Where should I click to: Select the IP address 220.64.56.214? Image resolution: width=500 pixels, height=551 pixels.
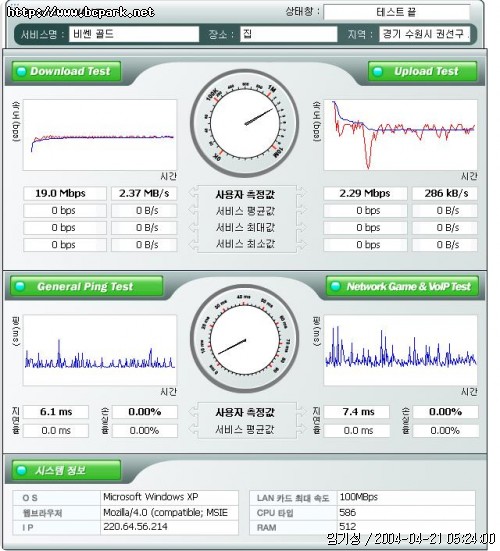click(135, 527)
